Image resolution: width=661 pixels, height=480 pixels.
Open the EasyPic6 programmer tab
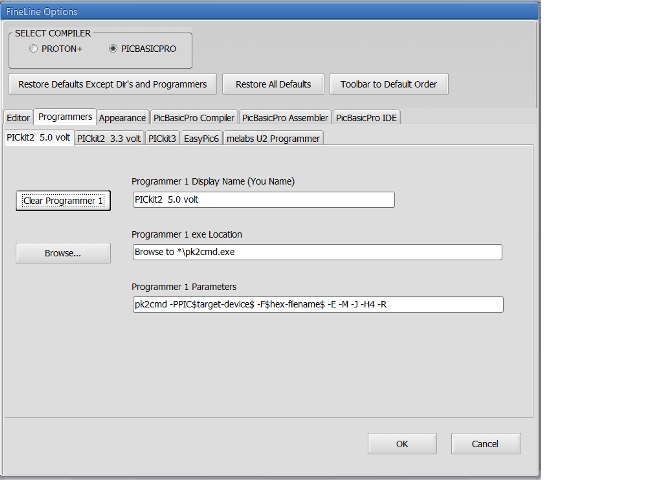tap(201, 139)
